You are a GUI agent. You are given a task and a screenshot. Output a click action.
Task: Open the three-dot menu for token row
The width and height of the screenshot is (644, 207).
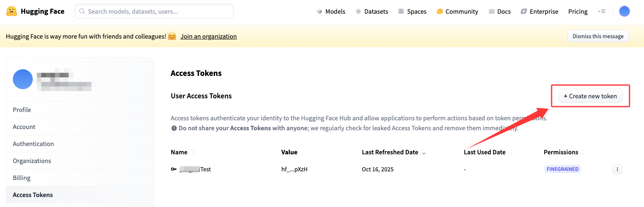[x=617, y=169]
